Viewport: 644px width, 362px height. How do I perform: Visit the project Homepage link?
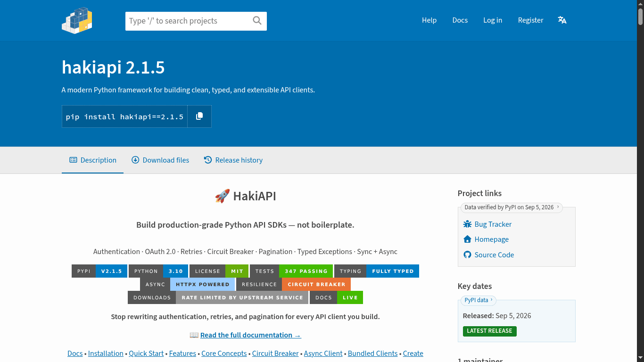(492, 239)
